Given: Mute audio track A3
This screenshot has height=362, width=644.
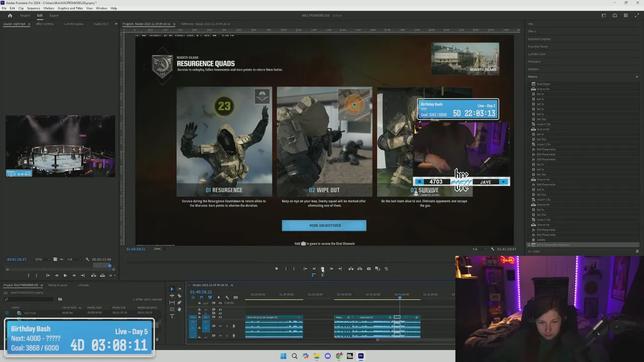Looking at the screenshot, I should [x=220, y=326].
